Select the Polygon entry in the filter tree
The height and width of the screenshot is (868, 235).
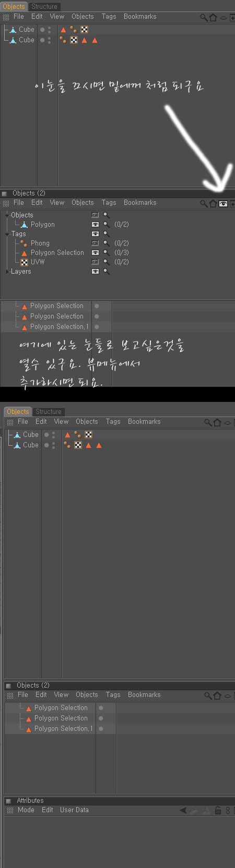pos(42,224)
